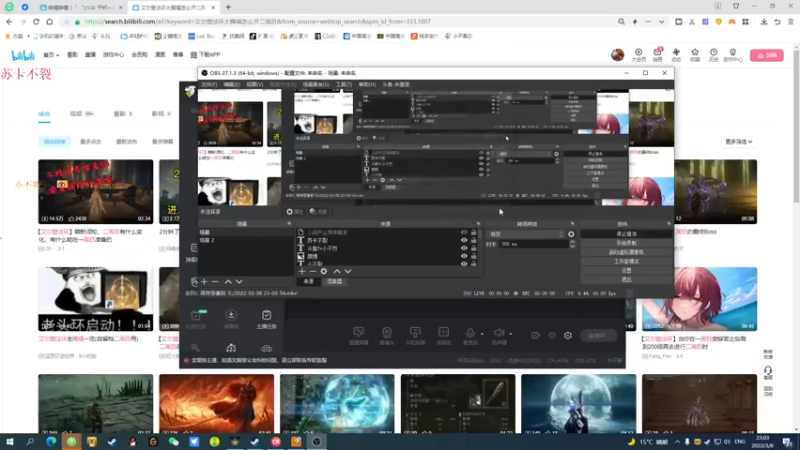Click the camera icon in the streaming app toolbar
The height and width of the screenshot is (450, 800).
point(387,333)
